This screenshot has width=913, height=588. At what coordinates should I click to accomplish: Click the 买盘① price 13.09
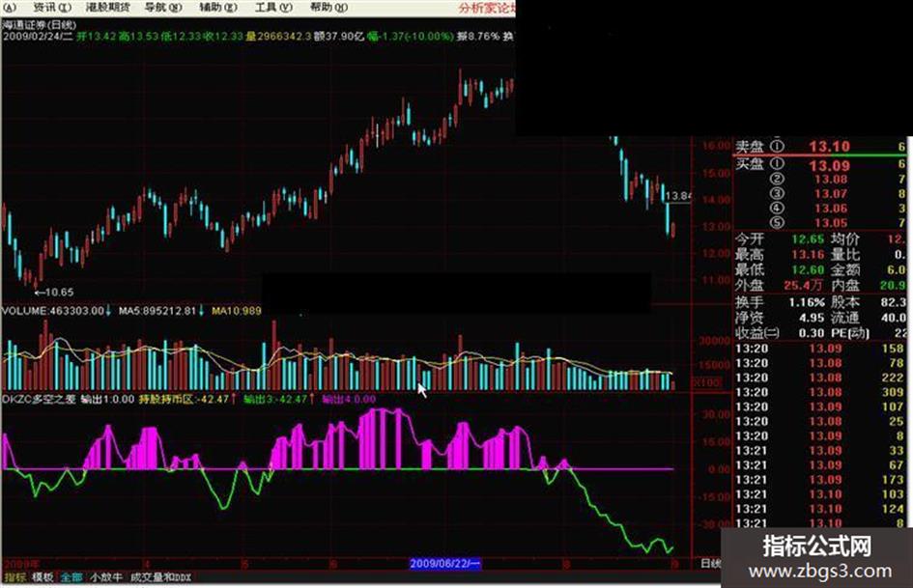pos(829,165)
